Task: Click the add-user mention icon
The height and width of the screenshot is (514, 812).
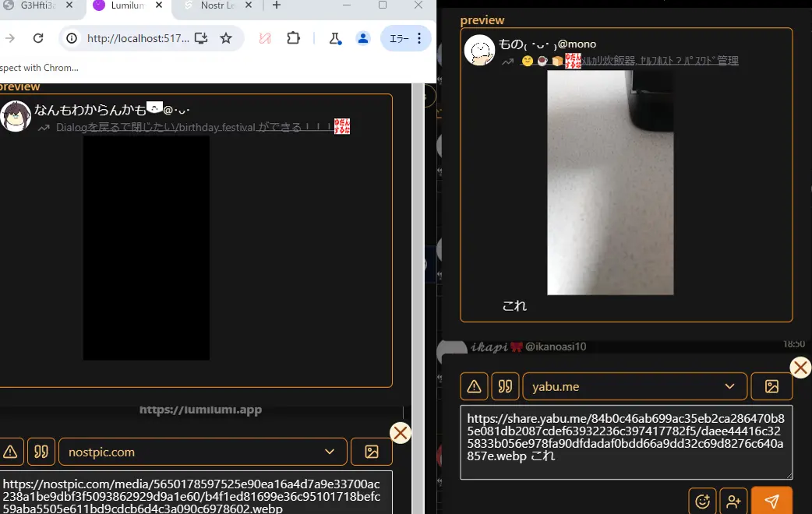Action: (733, 501)
